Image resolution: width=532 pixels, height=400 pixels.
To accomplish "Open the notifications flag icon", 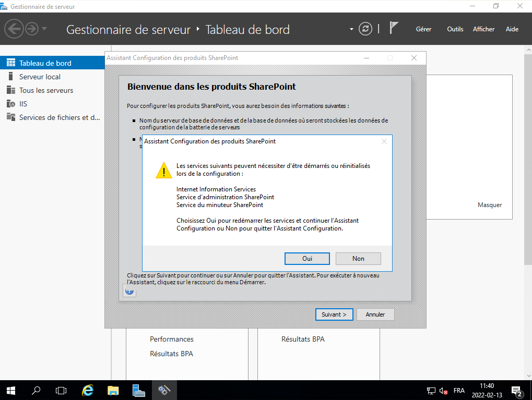I will (394, 28).
